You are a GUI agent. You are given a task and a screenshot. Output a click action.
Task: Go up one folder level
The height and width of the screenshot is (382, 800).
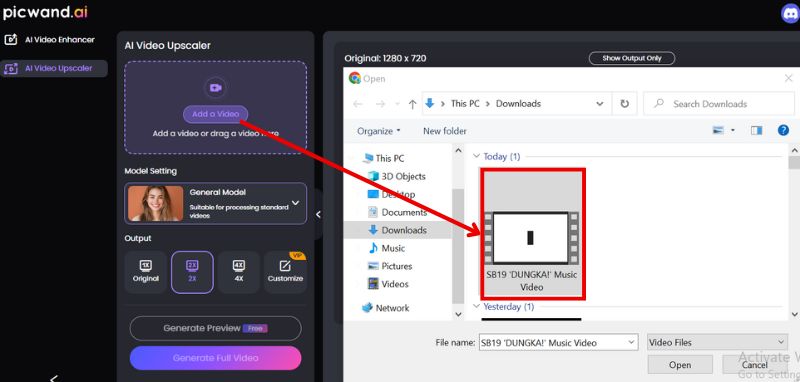point(413,104)
